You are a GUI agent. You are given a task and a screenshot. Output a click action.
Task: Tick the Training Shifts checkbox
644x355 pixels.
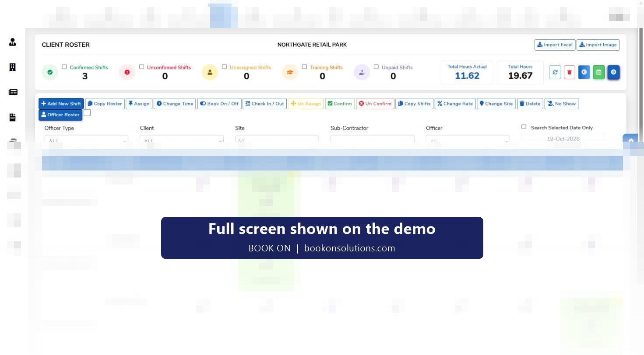(304, 67)
